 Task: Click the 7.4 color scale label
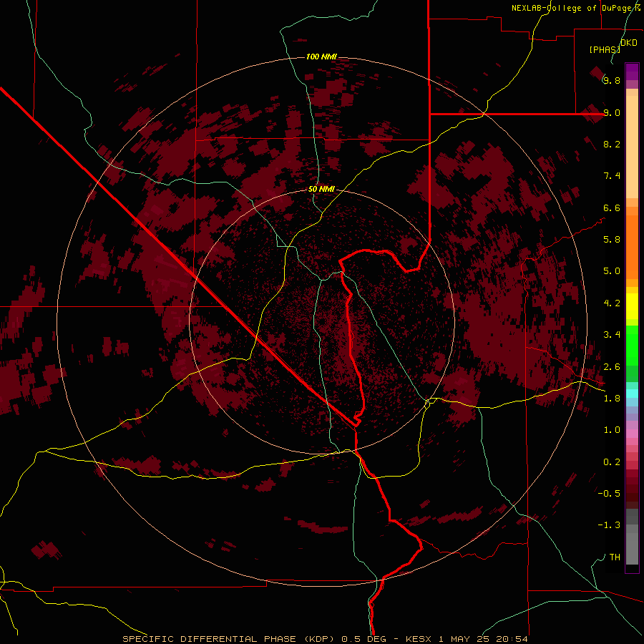click(x=612, y=176)
